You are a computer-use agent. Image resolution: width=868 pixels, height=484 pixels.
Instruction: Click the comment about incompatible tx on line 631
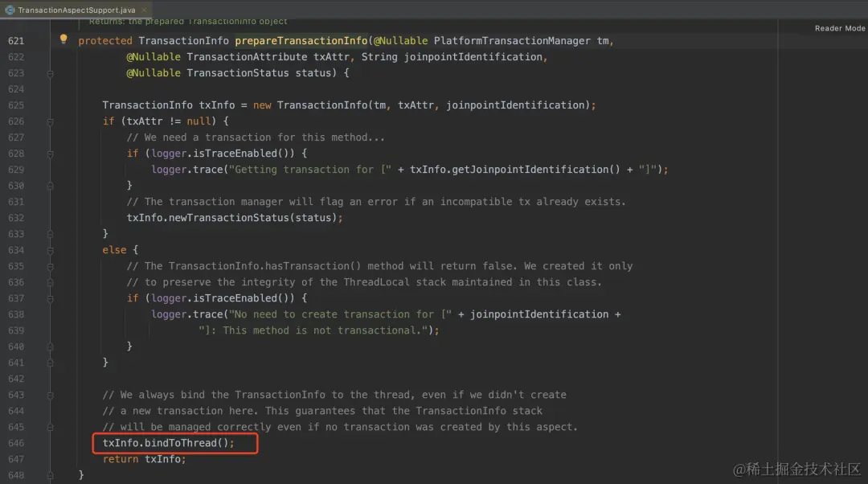point(376,202)
